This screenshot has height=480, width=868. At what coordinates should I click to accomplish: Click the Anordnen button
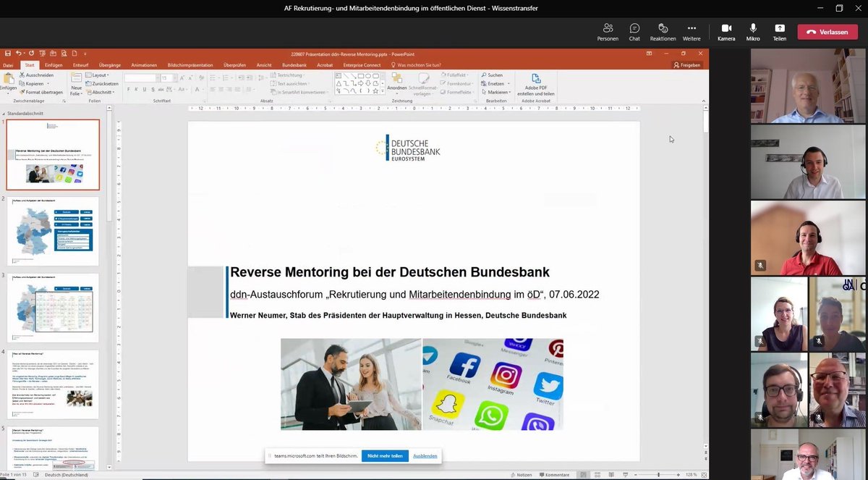click(396, 83)
